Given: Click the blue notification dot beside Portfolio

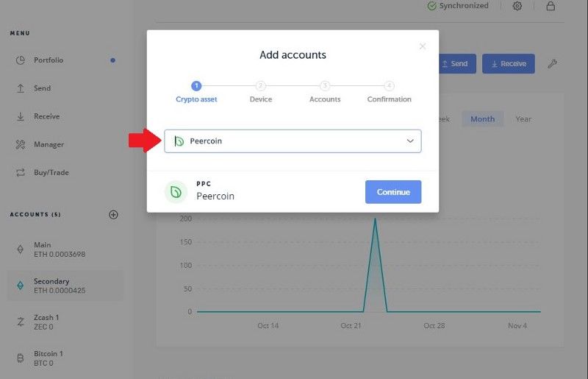Looking at the screenshot, I should [x=113, y=60].
